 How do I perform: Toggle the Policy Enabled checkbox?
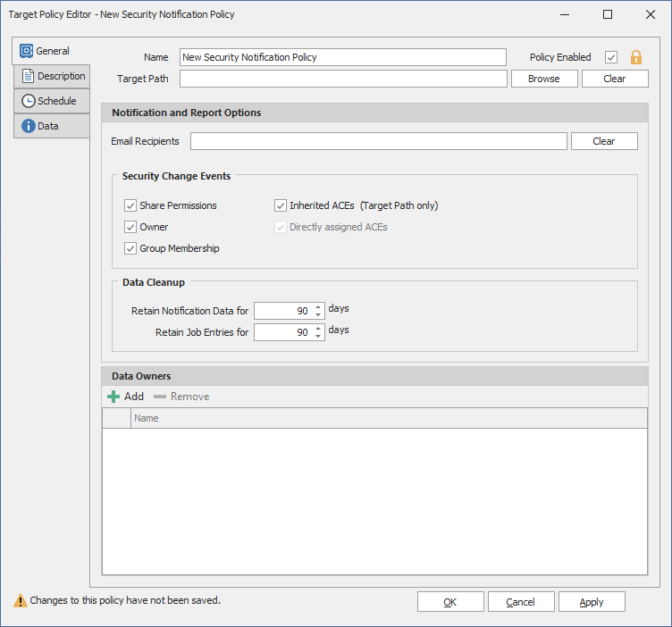tap(611, 57)
